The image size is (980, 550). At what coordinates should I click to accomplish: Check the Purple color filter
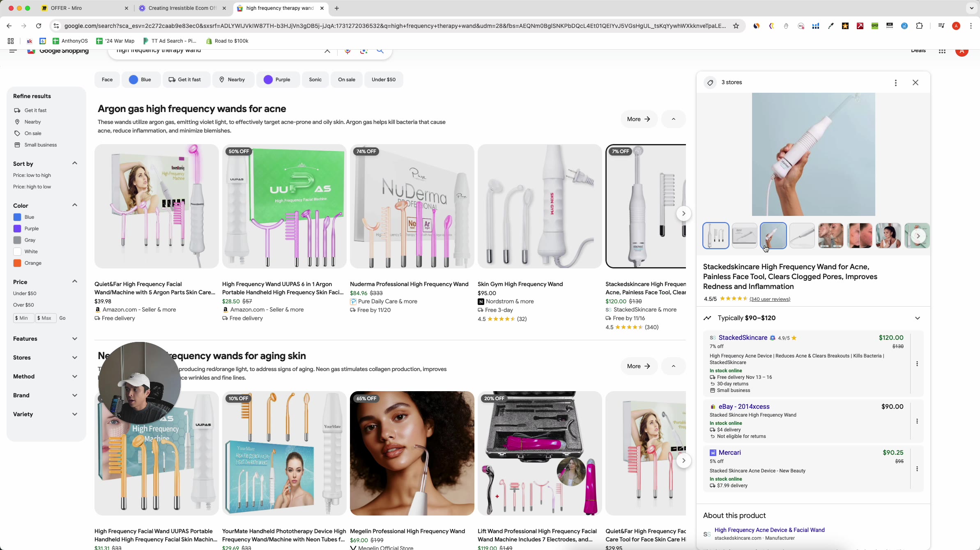pos(17,229)
